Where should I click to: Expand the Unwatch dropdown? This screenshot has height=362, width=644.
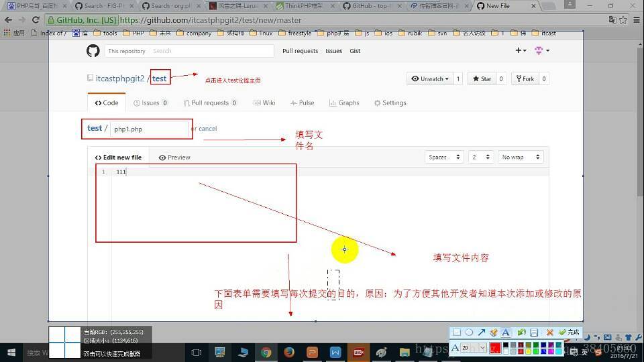[x=430, y=78]
